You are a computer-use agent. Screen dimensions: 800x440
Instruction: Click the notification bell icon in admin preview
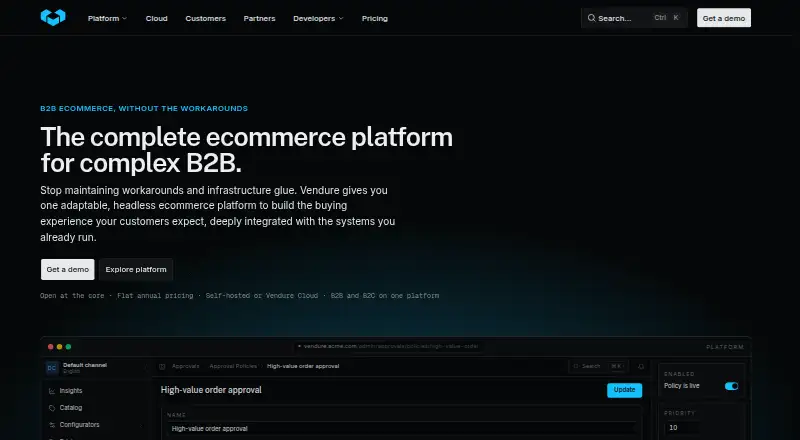pyautogui.click(x=641, y=366)
